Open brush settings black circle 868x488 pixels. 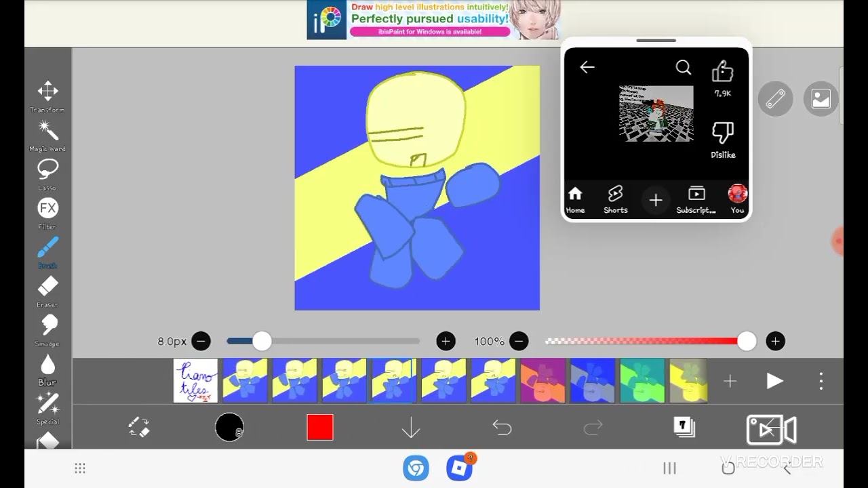[229, 427]
